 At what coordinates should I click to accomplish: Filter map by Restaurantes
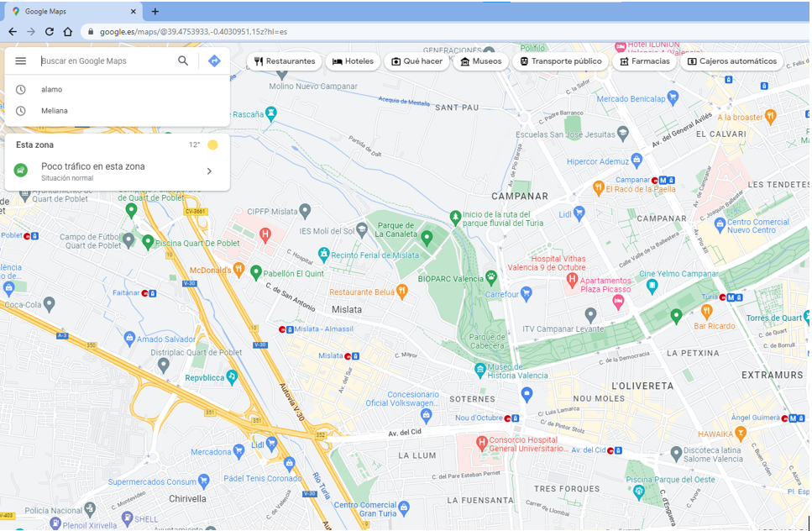click(x=285, y=61)
